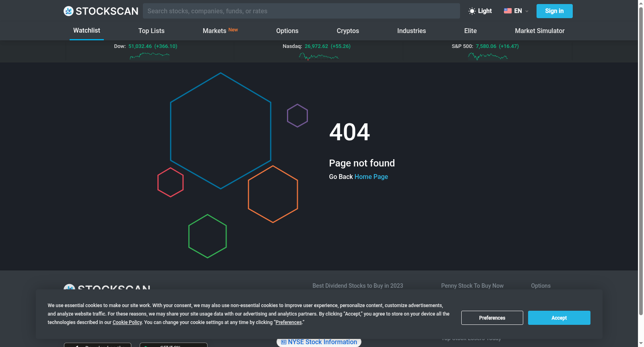Accept cookies with the Accept button
The width and height of the screenshot is (644, 347).
pyautogui.click(x=559, y=318)
